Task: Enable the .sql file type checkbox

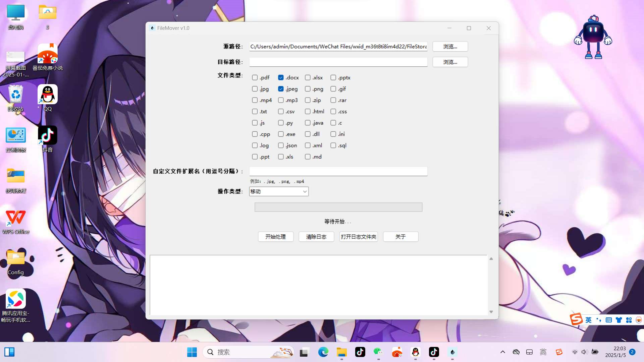Action: click(333, 145)
